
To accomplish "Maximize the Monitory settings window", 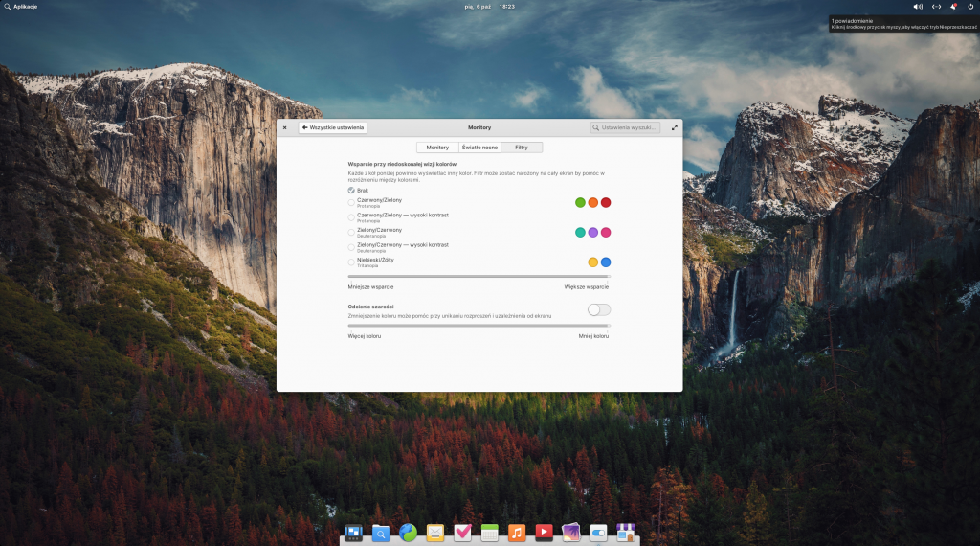I will coord(675,127).
